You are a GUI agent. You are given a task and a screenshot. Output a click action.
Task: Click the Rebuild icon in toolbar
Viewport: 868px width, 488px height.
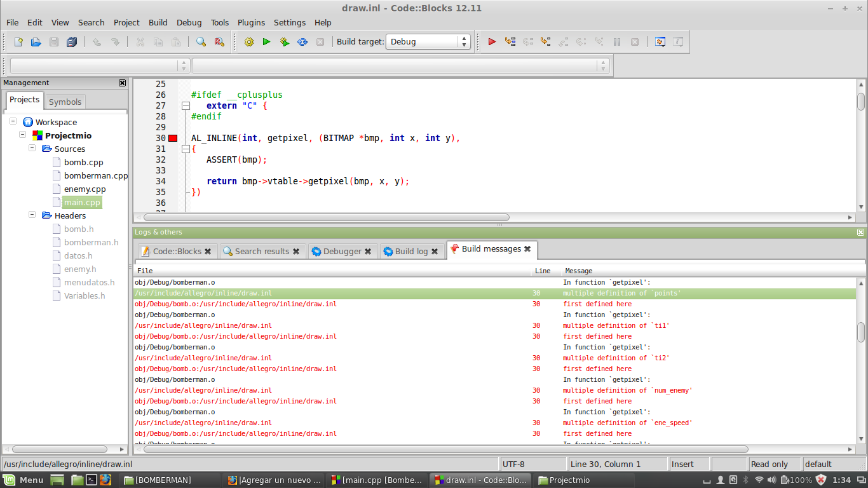302,42
